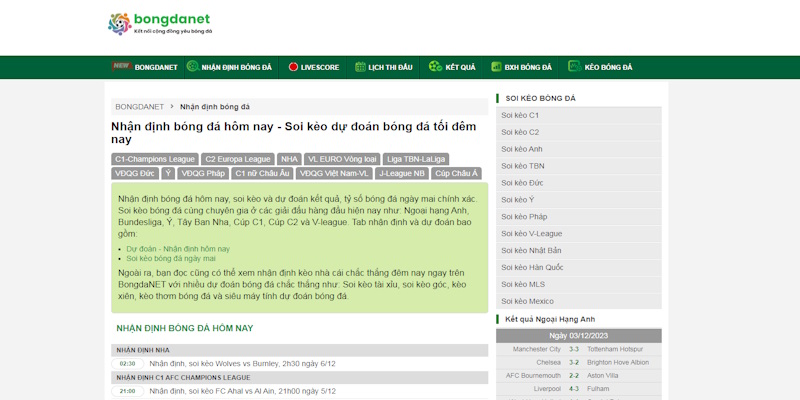
Task: Open FC Ahal vs Al Ain prediction
Action: pyautogui.click(x=243, y=391)
